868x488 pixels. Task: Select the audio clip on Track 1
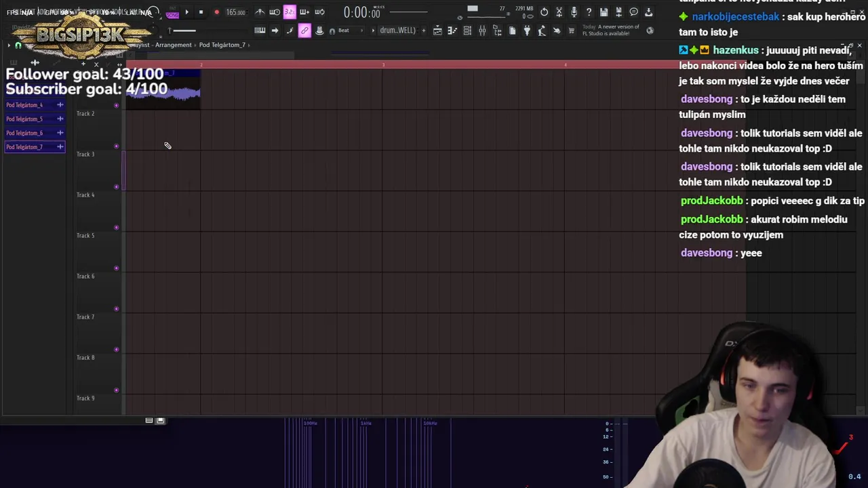point(163,89)
